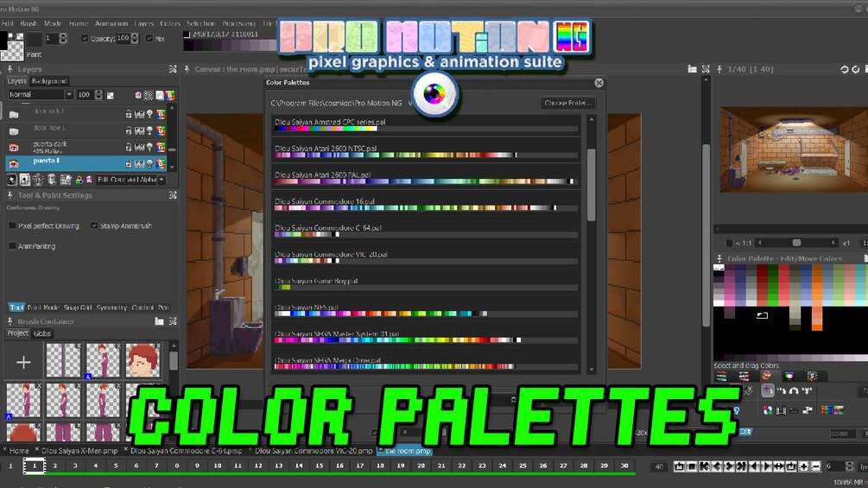This screenshot has width=868, height=488.
Task: Open the Animation menu
Action: coord(111,23)
